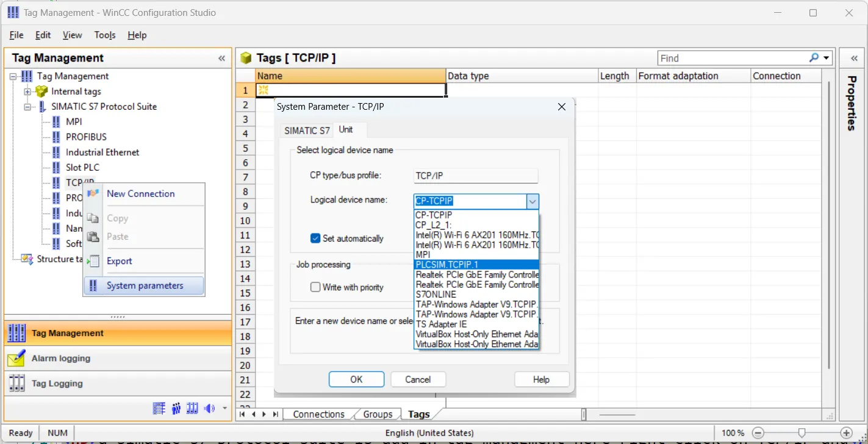Go to the first sheet tab arrow
This screenshot has height=444, width=868.
(x=242, y=414)
